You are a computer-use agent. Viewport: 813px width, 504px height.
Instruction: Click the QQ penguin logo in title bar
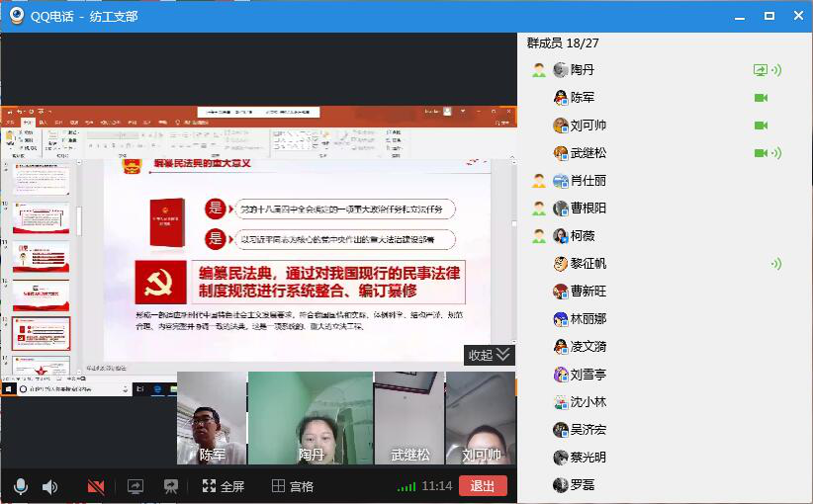17,16
